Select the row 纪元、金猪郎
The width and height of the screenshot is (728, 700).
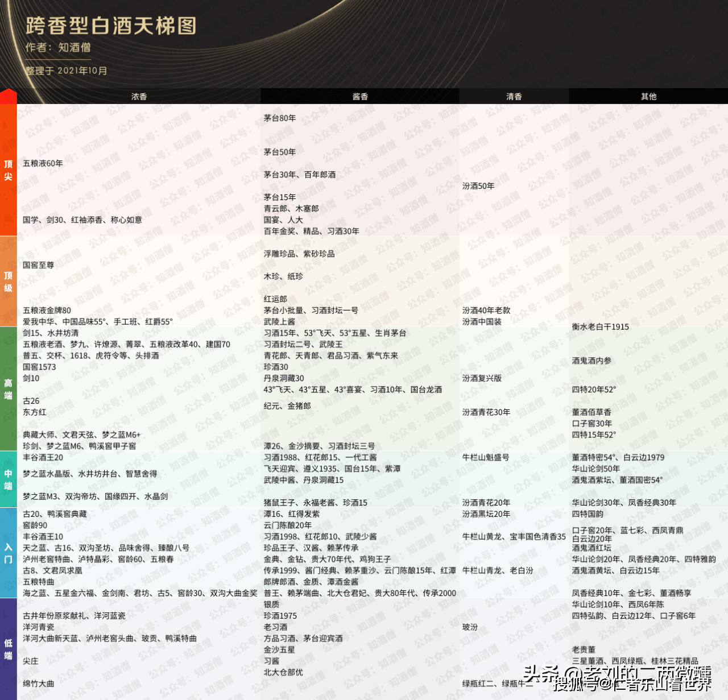click(287, 406)
